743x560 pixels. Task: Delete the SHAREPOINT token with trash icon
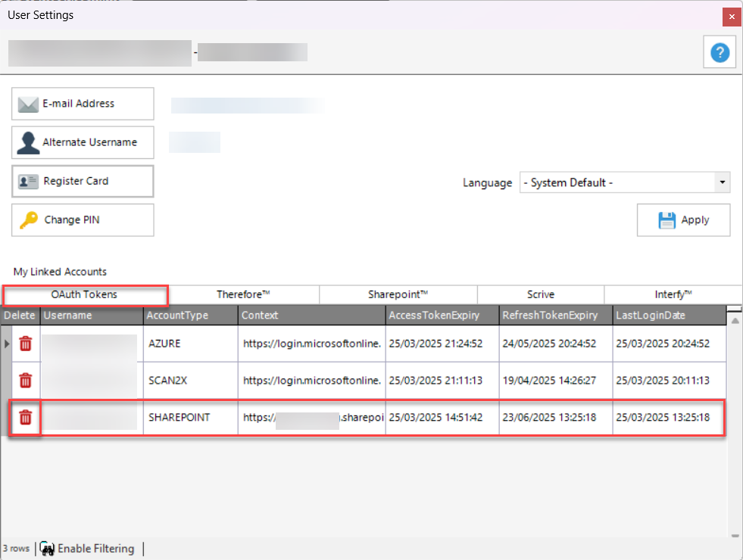point(26,417)
